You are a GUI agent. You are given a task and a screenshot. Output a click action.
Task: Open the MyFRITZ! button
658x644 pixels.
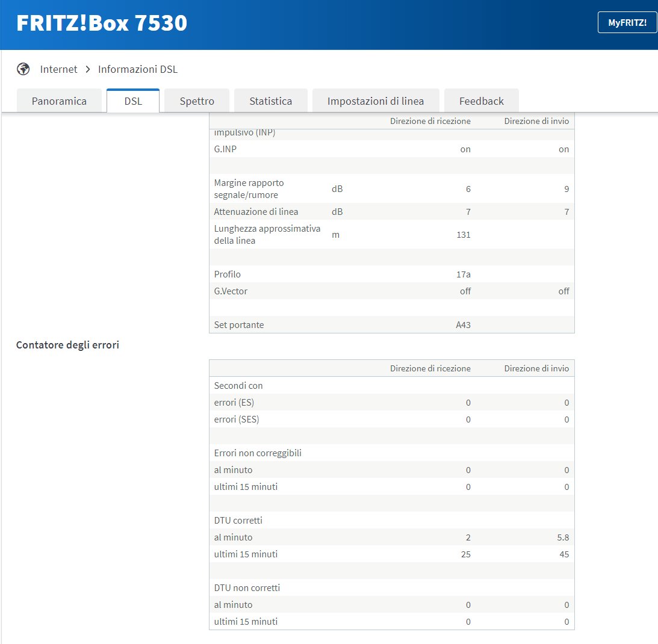pyautogui.click(x=627, y=23)
